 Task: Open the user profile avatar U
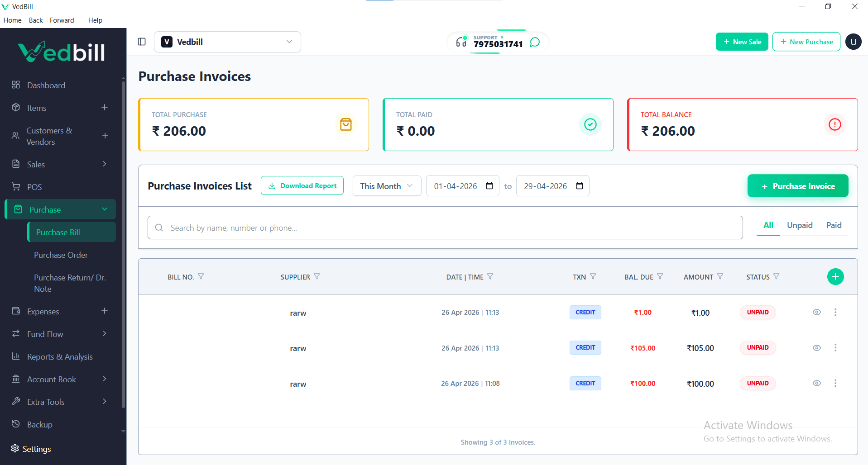[854, 42]
